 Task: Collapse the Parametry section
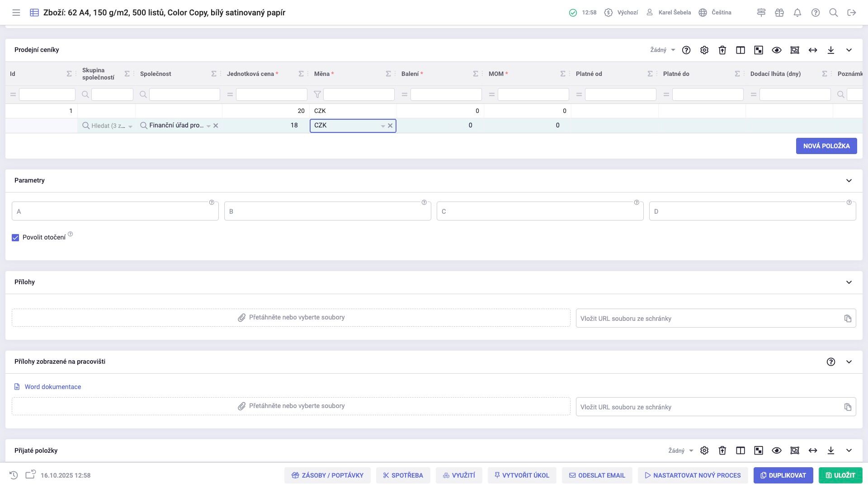849,181
